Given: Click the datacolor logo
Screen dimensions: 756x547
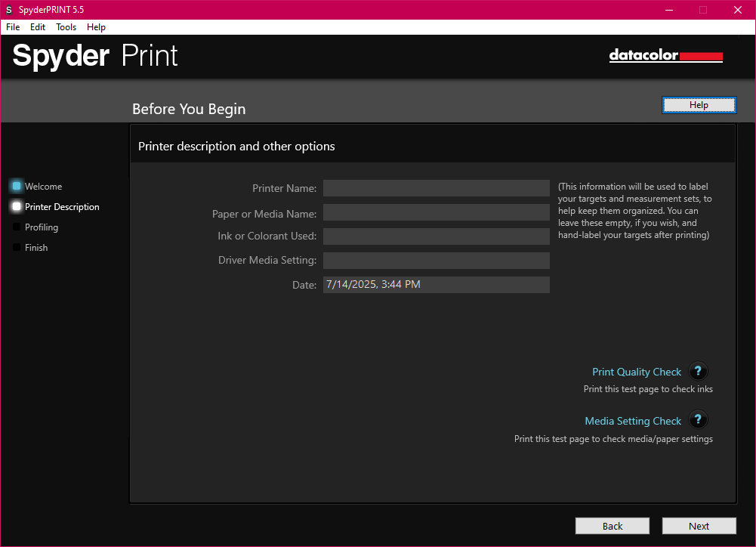Looking at the screenshot, I should (666, 55).
